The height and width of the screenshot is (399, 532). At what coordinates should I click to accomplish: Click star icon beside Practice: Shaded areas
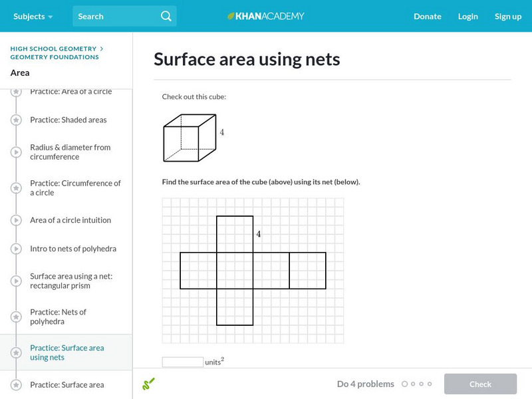pos(16,120)
